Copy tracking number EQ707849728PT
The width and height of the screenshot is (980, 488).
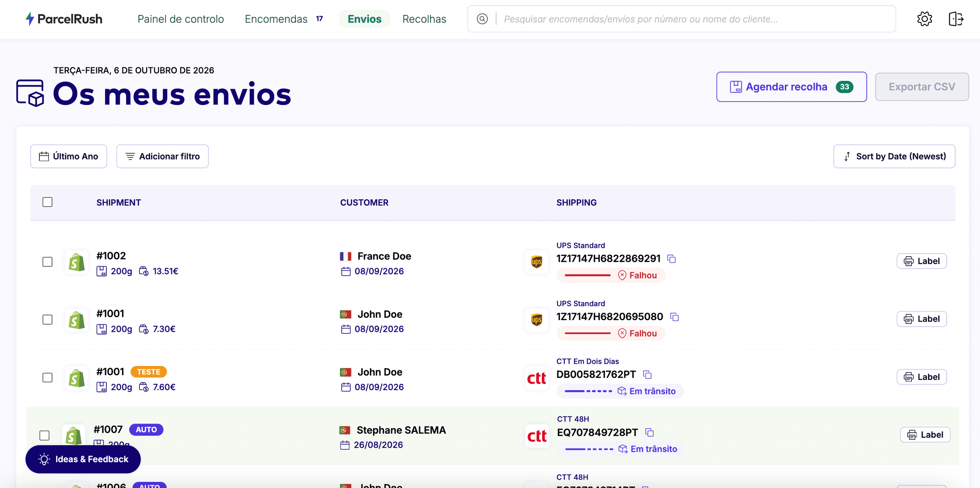click(x=650, y=432)
